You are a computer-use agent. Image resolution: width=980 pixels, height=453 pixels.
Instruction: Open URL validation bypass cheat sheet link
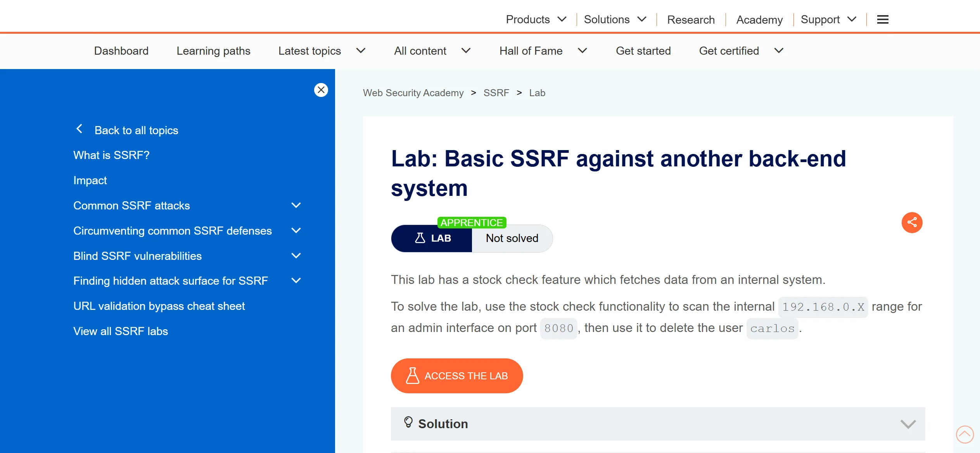coord(159,306)
